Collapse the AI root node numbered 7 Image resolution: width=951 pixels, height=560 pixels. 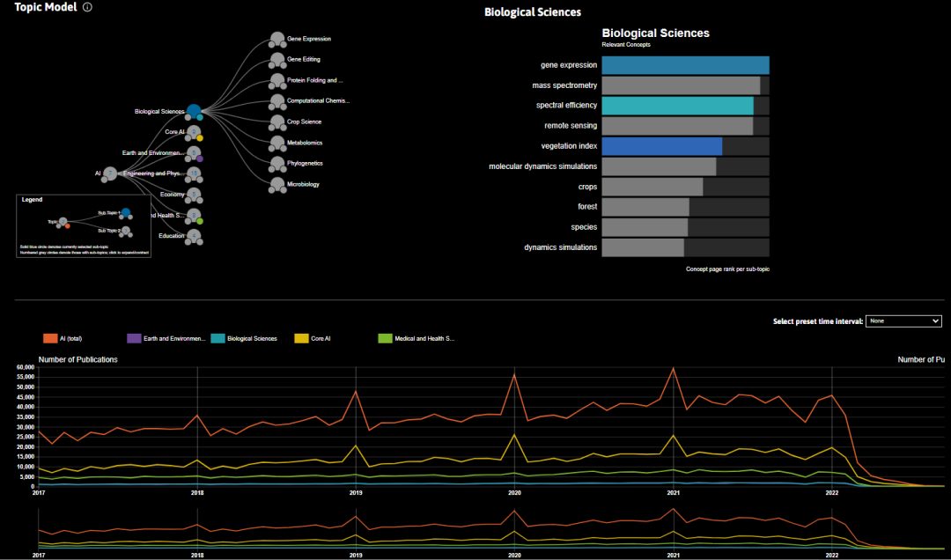point(110,173)
